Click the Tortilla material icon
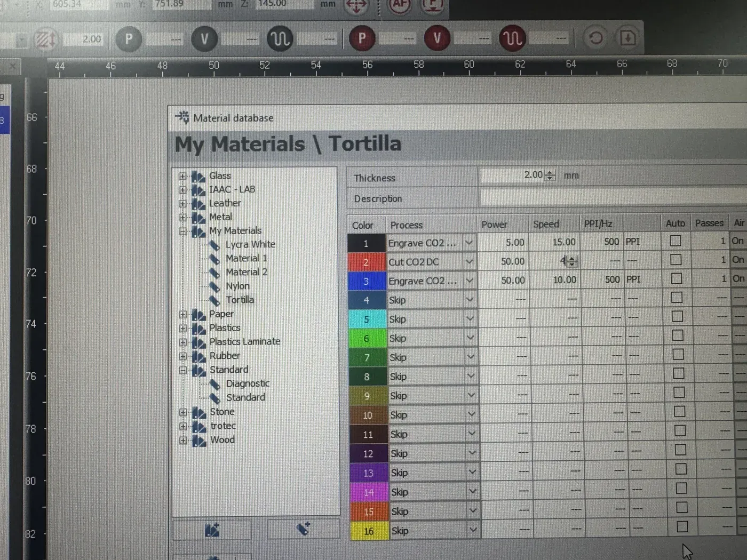 tap(214, 300)
